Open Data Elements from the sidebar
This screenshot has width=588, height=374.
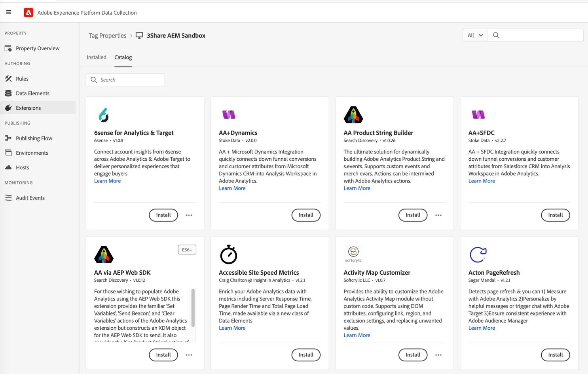click(8, 93)
